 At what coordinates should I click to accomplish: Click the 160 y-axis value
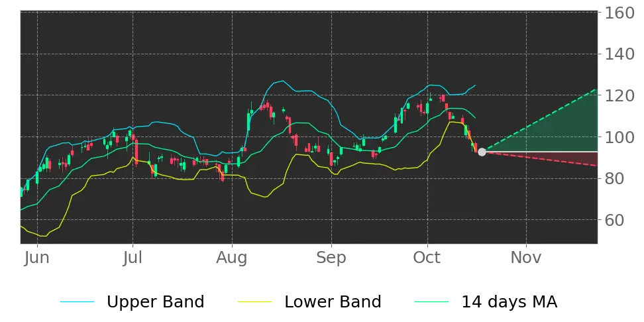coord(619,13)
